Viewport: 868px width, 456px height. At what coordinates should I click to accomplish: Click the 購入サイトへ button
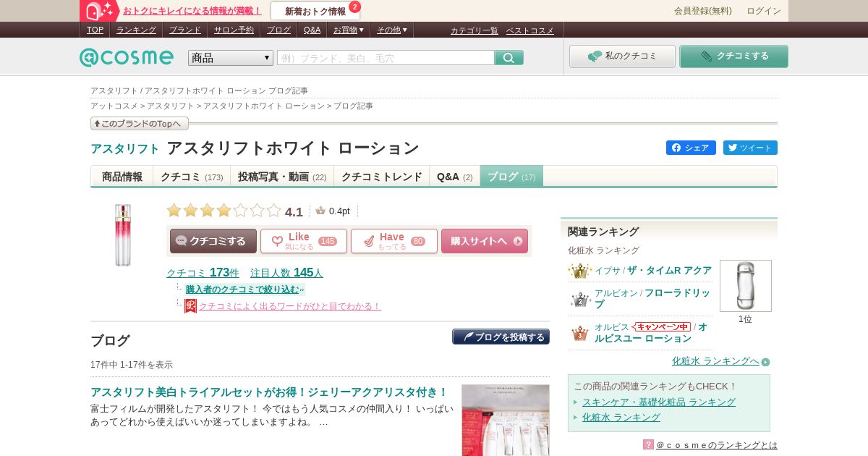click(485, 241)
